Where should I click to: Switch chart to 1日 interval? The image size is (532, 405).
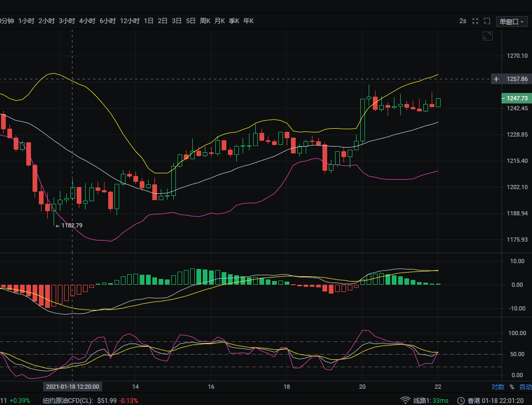149,21
